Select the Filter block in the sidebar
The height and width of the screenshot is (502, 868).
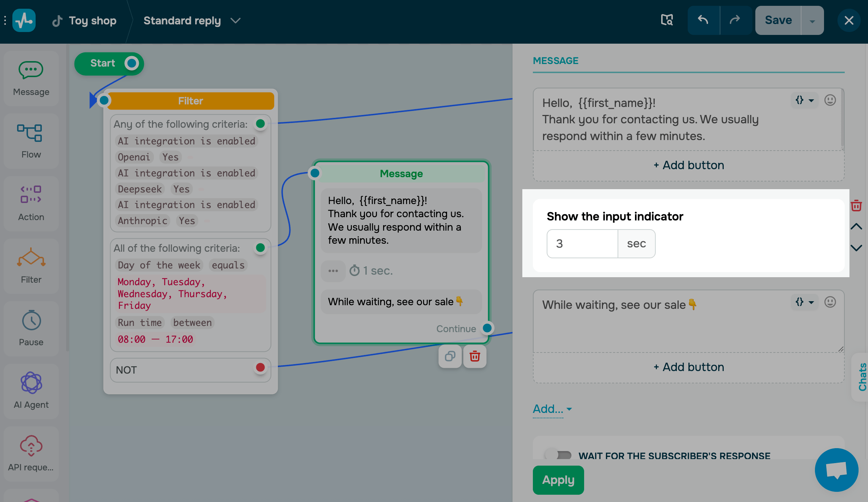31,266
